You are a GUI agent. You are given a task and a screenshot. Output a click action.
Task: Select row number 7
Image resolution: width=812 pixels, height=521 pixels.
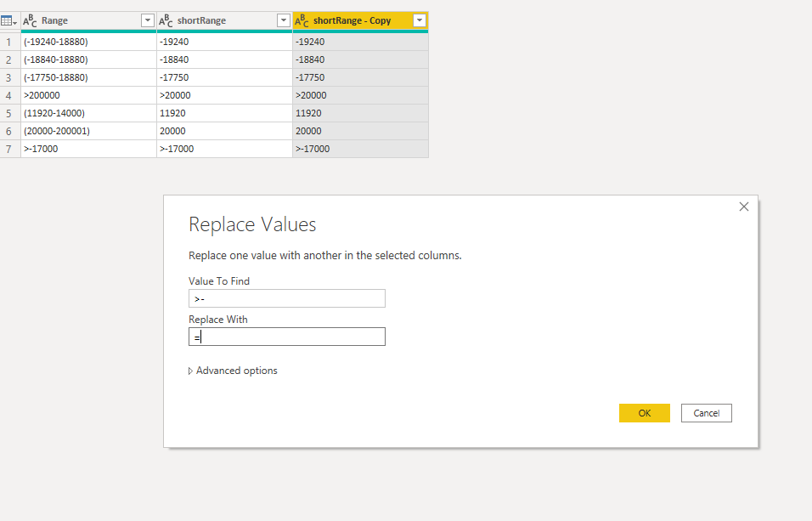pyautogui.click(x=8, y=149)
